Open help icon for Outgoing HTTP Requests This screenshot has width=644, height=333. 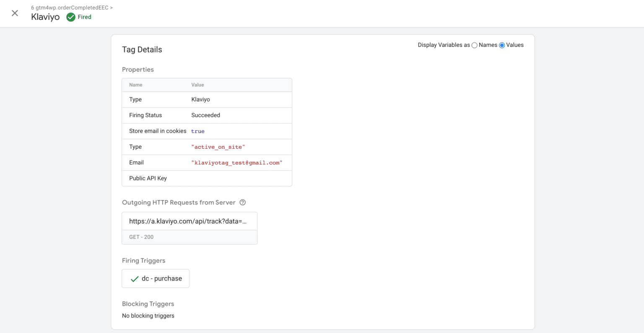point(242,203)
